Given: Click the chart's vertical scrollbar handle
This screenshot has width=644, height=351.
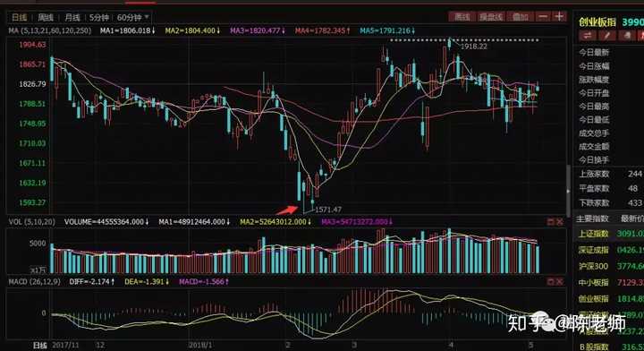Looking at the screenshot, I should coord(569,191).
